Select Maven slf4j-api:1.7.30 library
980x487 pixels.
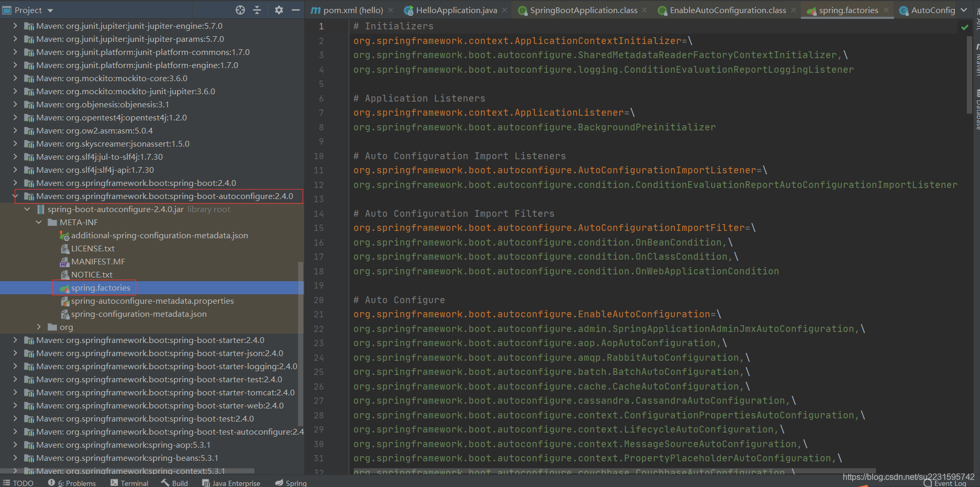[95, 170]
